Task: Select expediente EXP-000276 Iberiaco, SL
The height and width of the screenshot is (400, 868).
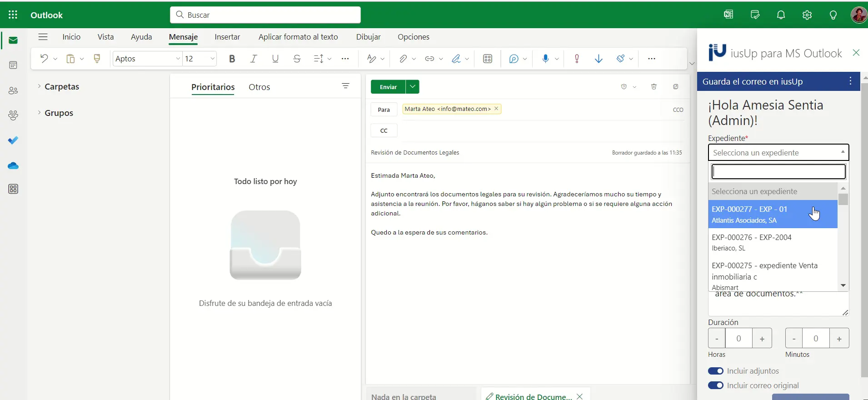Action: pos(773,242)
